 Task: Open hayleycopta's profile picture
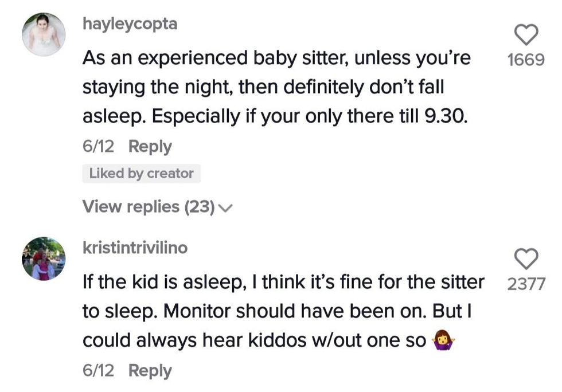44,34
